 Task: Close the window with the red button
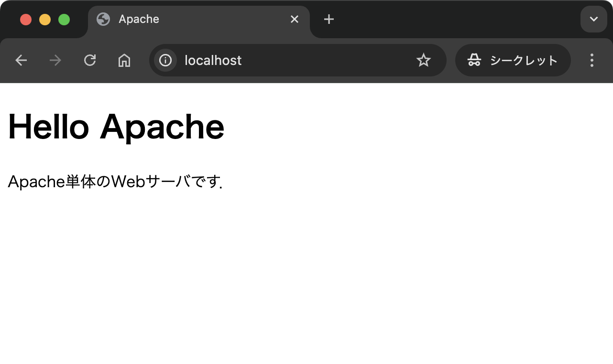26,20
